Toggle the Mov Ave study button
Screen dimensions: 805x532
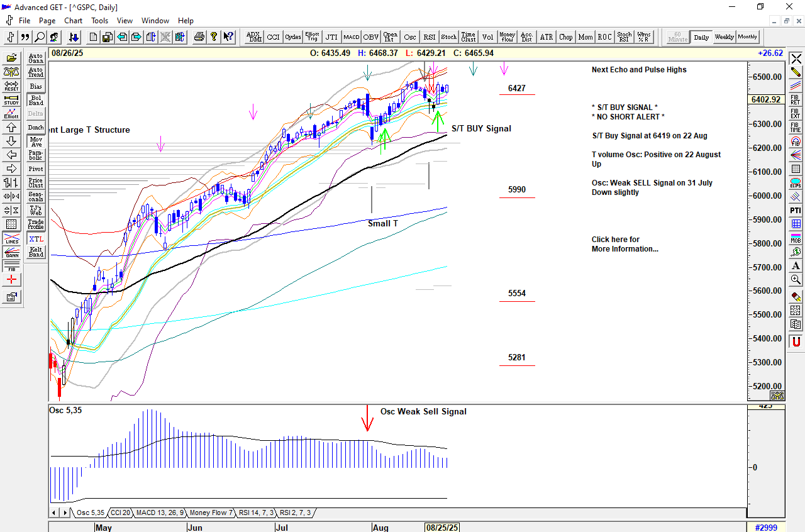tap(36, 142)
